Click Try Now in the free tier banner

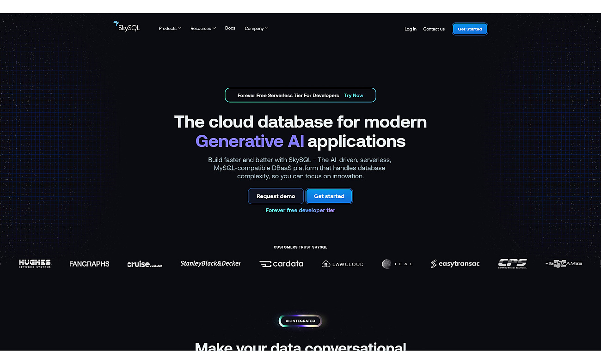coord(354,96)
